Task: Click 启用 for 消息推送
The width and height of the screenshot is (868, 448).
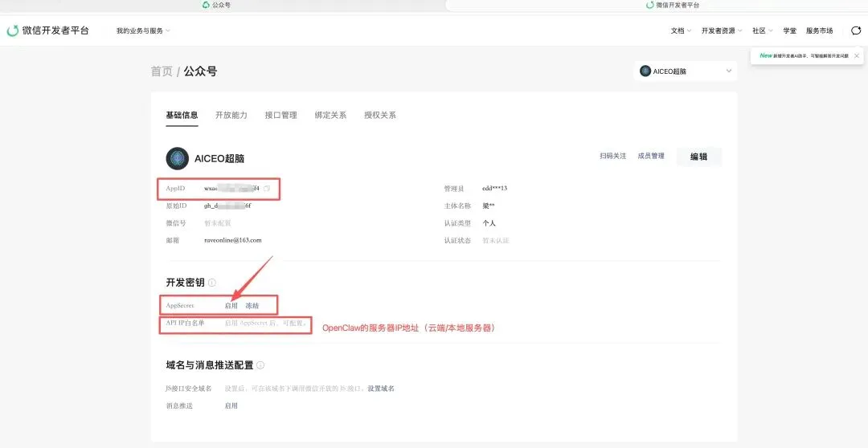Action: pyautogui.click(x=231, y=406)
